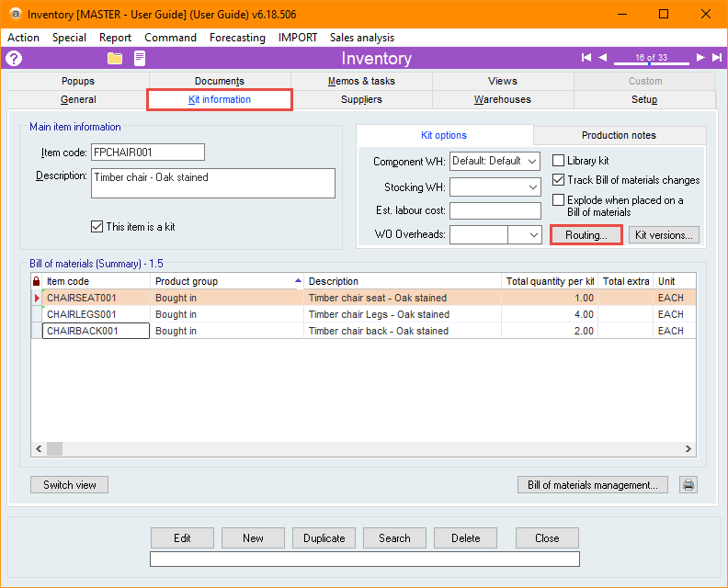Jump to the first inventory record
728x588 pixels.
click(x=586, y=58)
